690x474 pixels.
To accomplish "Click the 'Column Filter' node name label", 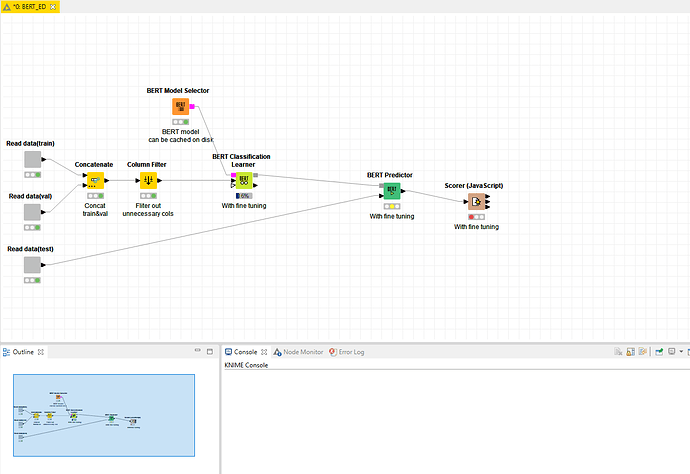I will pos(147,165).
